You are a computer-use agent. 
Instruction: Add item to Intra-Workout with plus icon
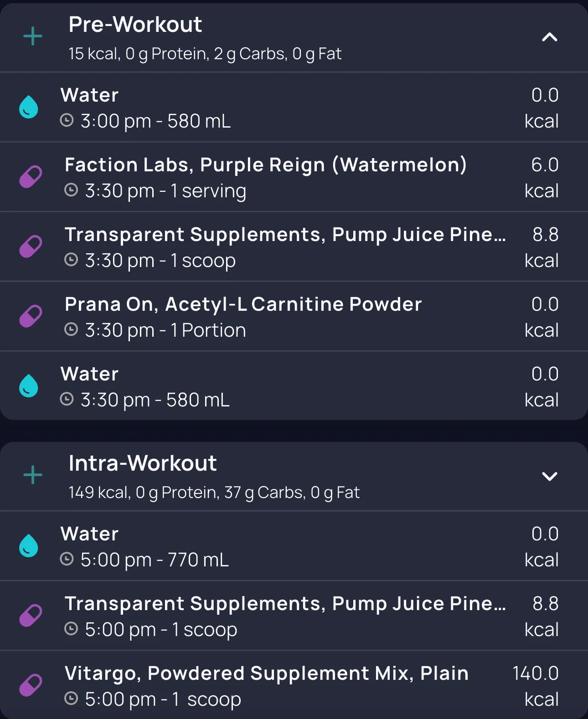pyautogui.click(x=33, y=475)
